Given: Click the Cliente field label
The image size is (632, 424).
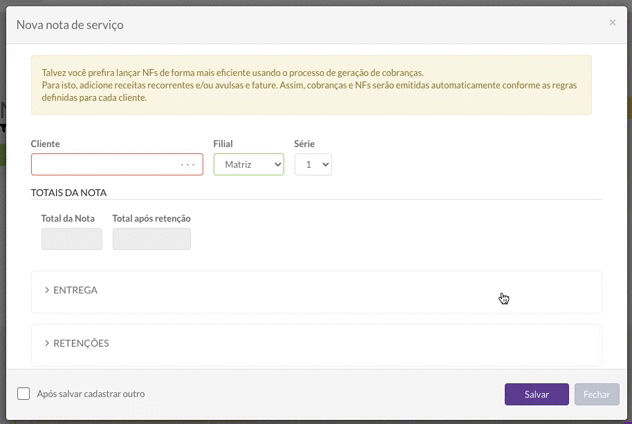Looking at the screenshot, I should click(45, 144).
